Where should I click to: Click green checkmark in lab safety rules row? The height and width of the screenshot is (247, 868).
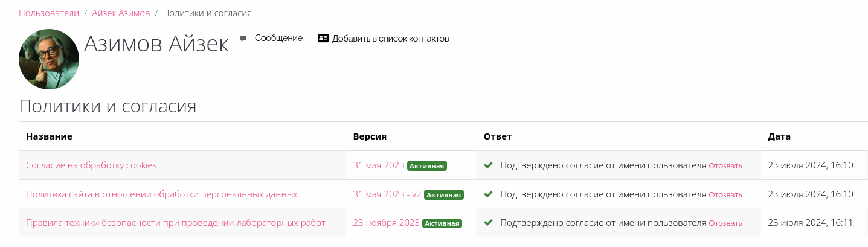489,223
